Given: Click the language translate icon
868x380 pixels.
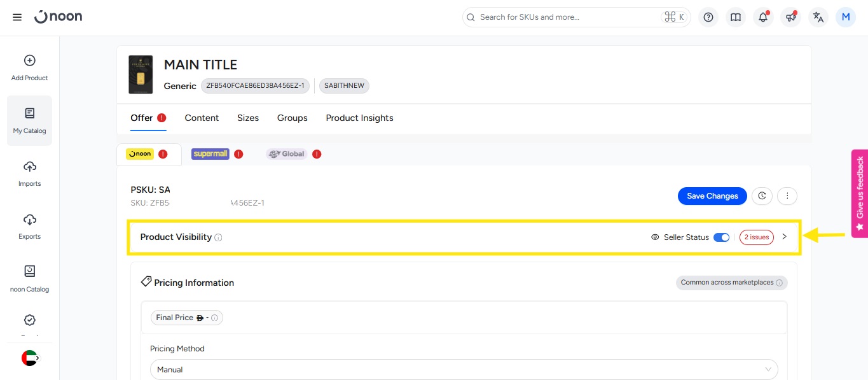Looking at the screenshot, I should point(818,17).
